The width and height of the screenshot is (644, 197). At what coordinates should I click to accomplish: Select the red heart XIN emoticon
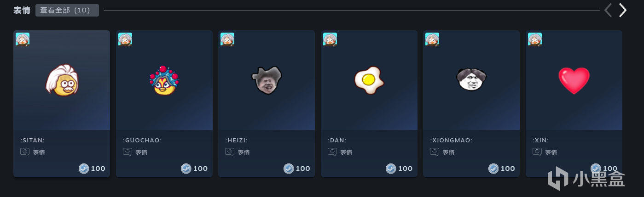click(574, 80)
